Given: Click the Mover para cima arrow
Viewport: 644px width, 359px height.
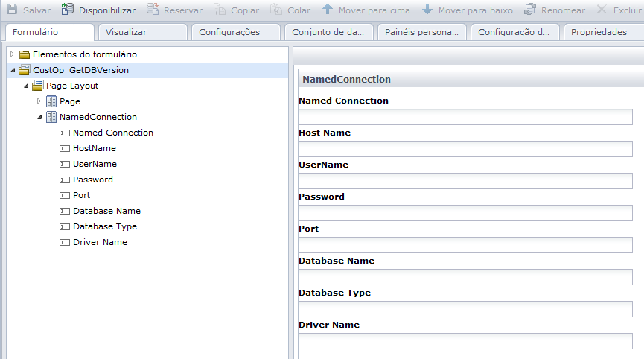Looking at the screenshot, I should (328, 10).
